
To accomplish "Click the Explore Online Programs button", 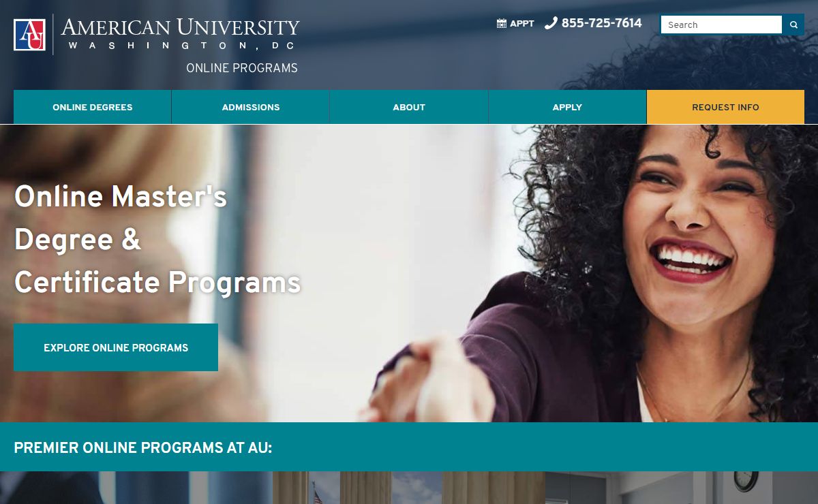I will [116, 347].
